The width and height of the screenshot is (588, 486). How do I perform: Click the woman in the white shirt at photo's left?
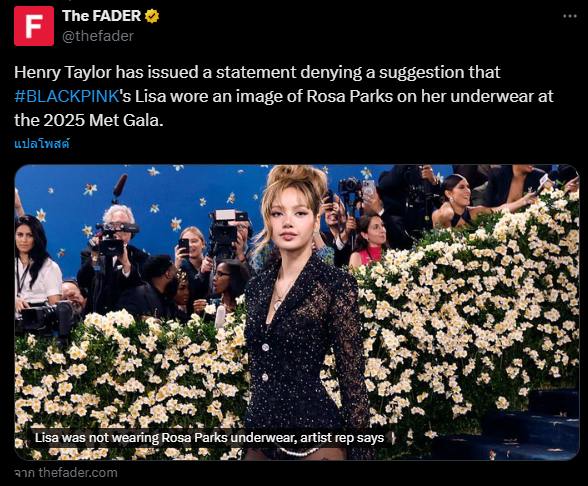36,262
